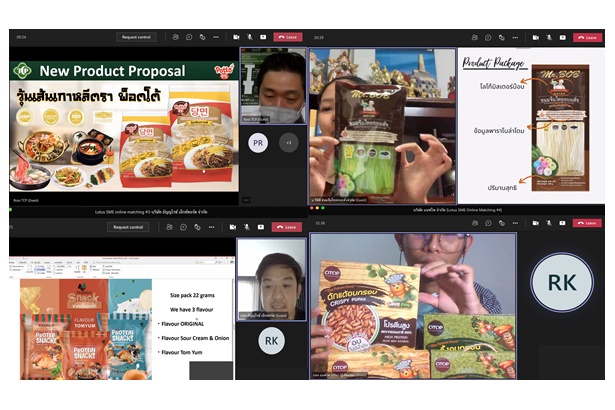The height and width of the screenshot is (410, 615).
Task: Open chat in Mr.BOB Product Package meeting
Action: tap(488, 38)
